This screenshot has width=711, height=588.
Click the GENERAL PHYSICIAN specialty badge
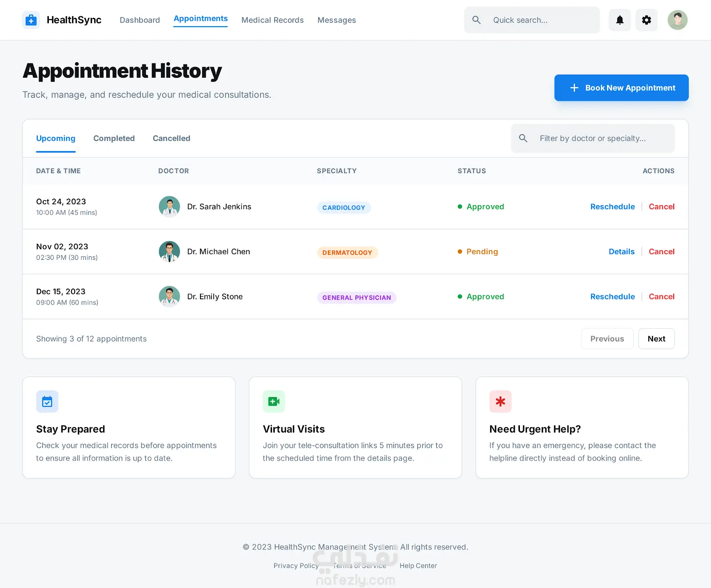(x=357, y=298)
